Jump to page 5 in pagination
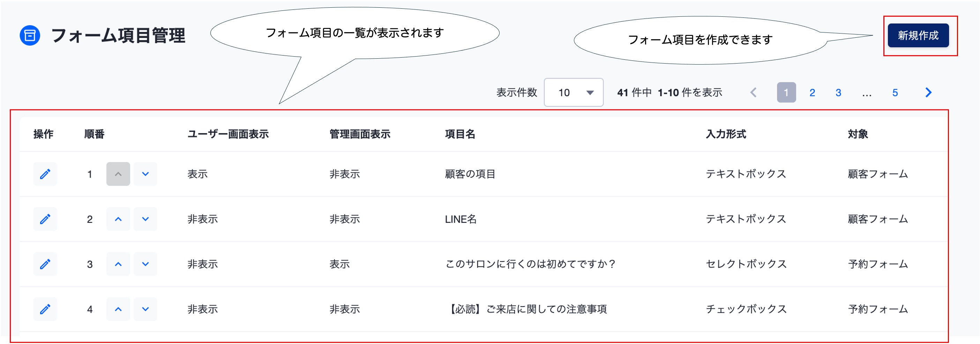The height and width of the screenshot is (344, 980). [895, 93]
